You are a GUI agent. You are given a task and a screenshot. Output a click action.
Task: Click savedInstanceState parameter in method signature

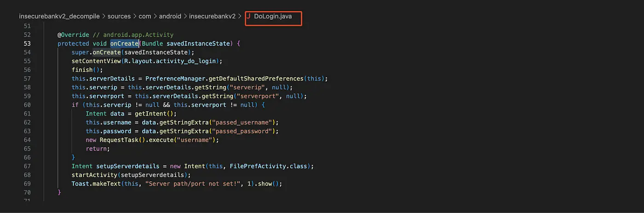click(x=198, y=44)
